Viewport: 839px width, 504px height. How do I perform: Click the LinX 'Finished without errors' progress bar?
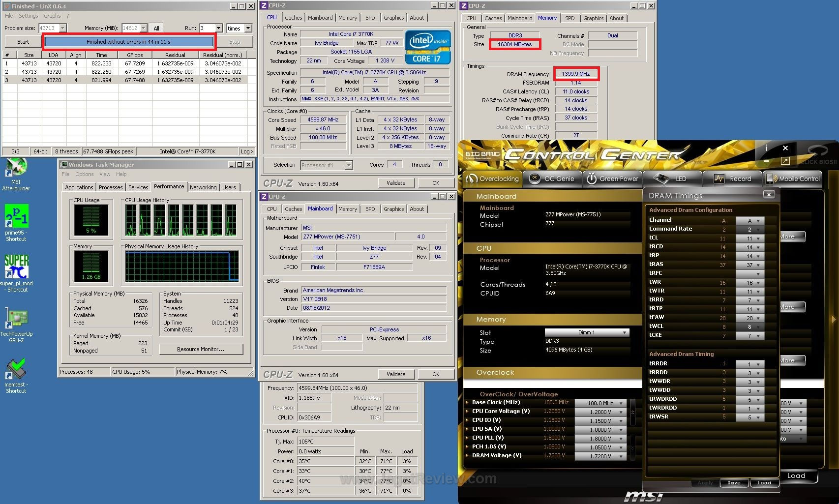129,42
